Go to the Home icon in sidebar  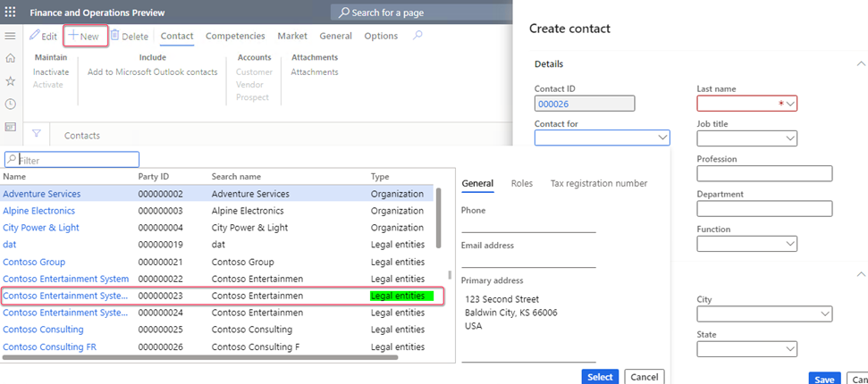click(x=10, y=58)
